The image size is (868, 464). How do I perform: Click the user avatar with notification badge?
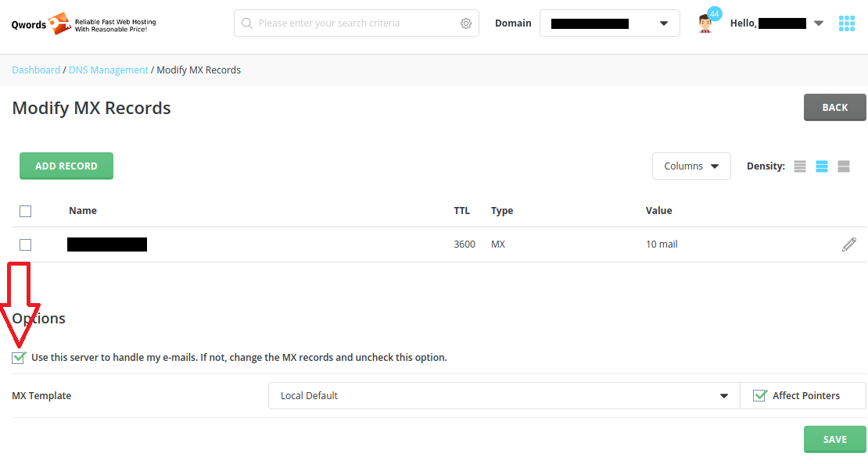tap(706, 23)
